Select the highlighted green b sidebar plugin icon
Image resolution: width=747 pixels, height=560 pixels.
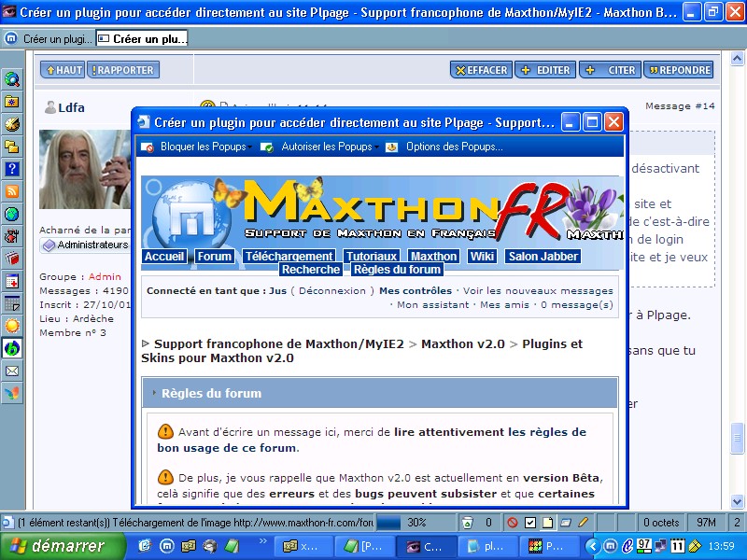coord(12,348)
